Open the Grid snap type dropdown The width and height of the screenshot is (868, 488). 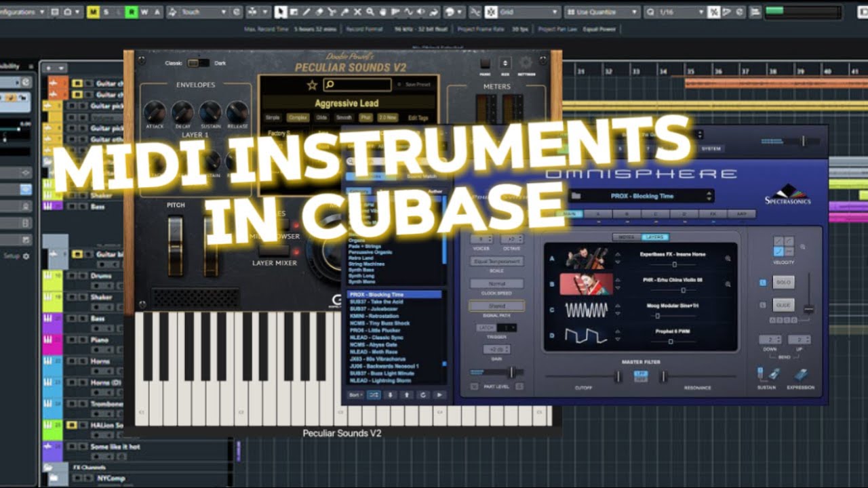click(529, 12)
